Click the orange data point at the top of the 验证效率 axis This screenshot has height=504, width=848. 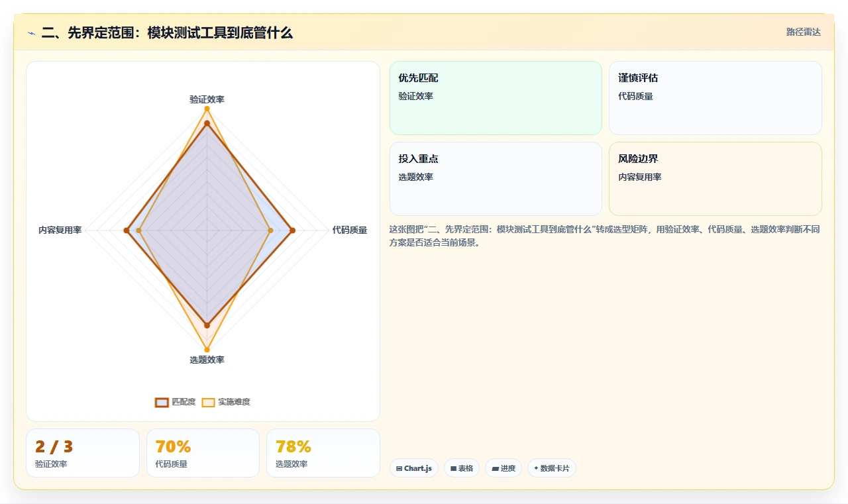(207, 109)
